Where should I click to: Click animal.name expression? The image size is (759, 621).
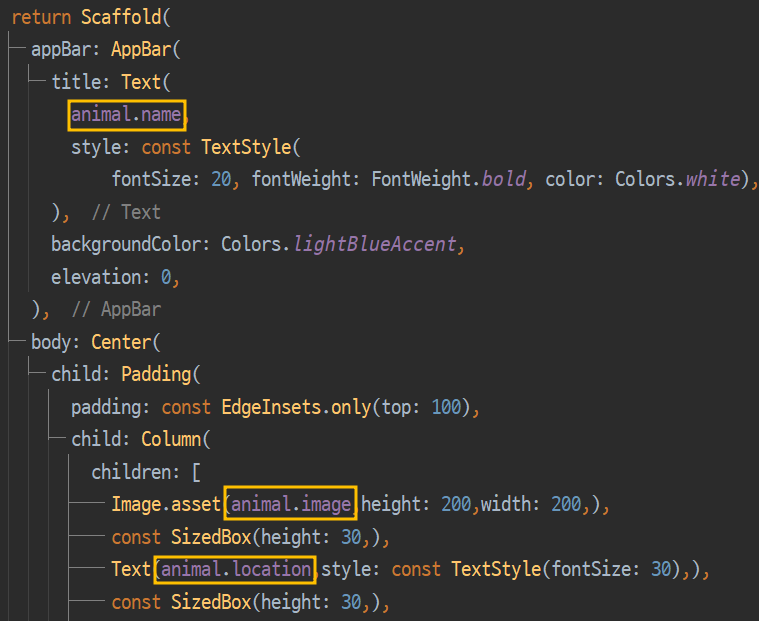[x=126, y=115]
